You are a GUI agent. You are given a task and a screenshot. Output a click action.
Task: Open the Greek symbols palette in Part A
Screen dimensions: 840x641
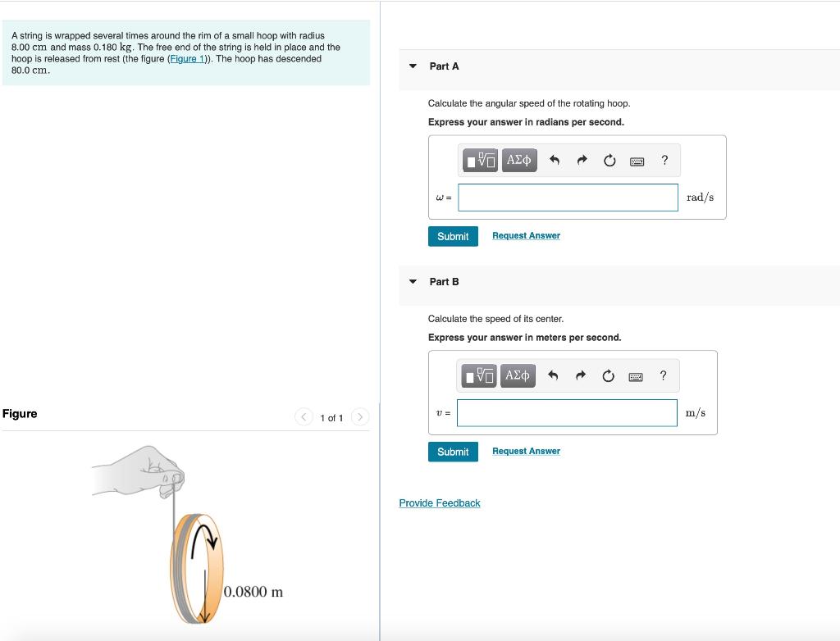pyautogui.click(x=519, y=160)
